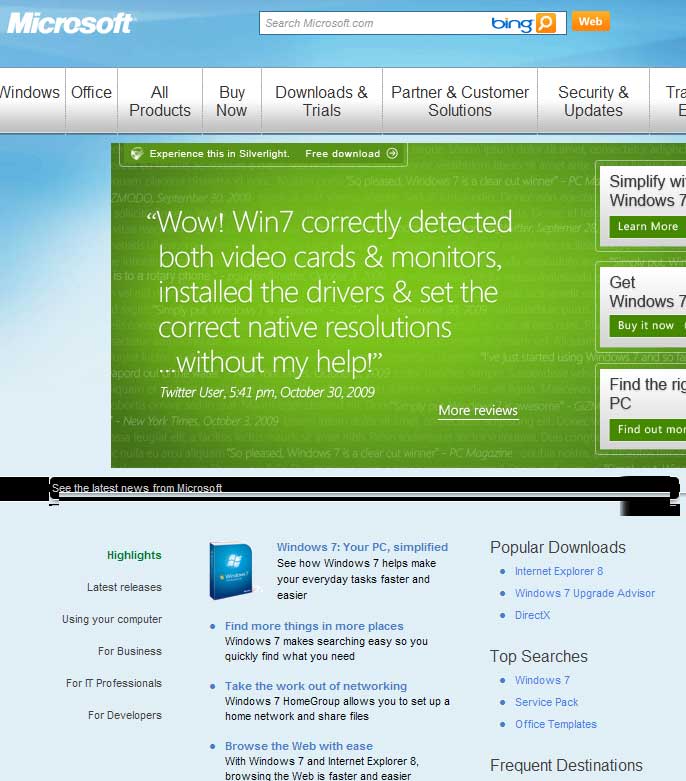Select Latest releases in the sidebar
The width and height of the screenshot is (686, 781).
click(x=124, y=587)
